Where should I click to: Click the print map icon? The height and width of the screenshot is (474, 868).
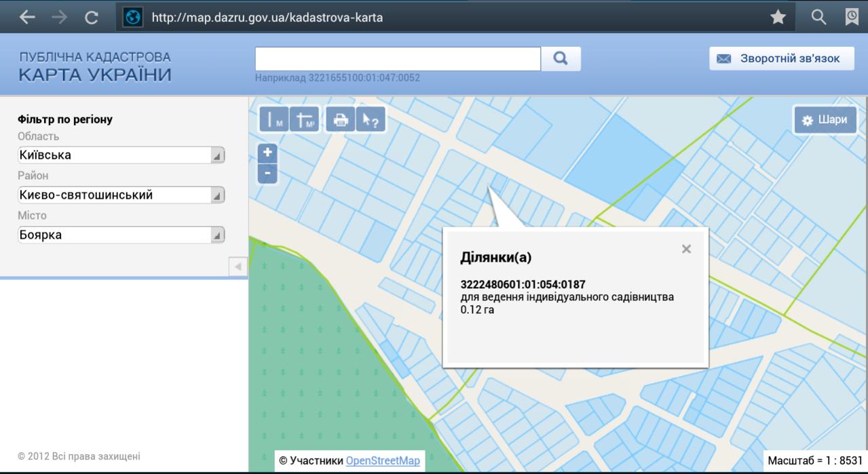341,120
